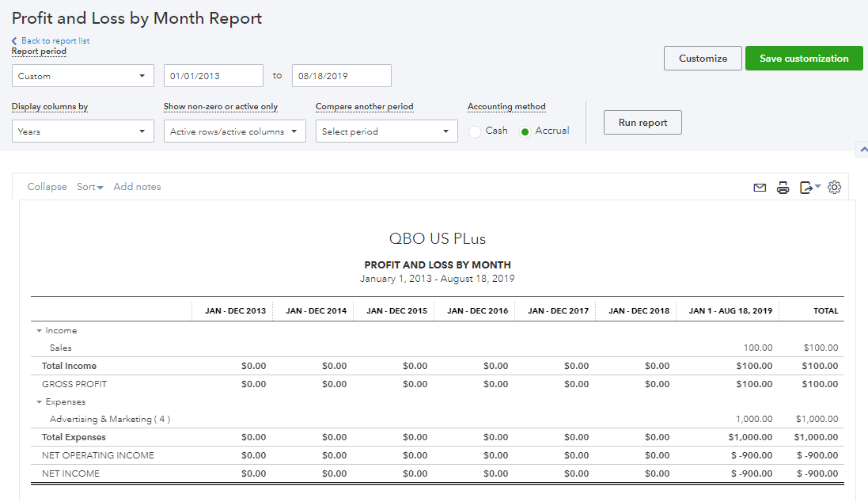The height and width of the screenshot is (502, 868).
Task: Click the Accounting method label
Action: 506,106
